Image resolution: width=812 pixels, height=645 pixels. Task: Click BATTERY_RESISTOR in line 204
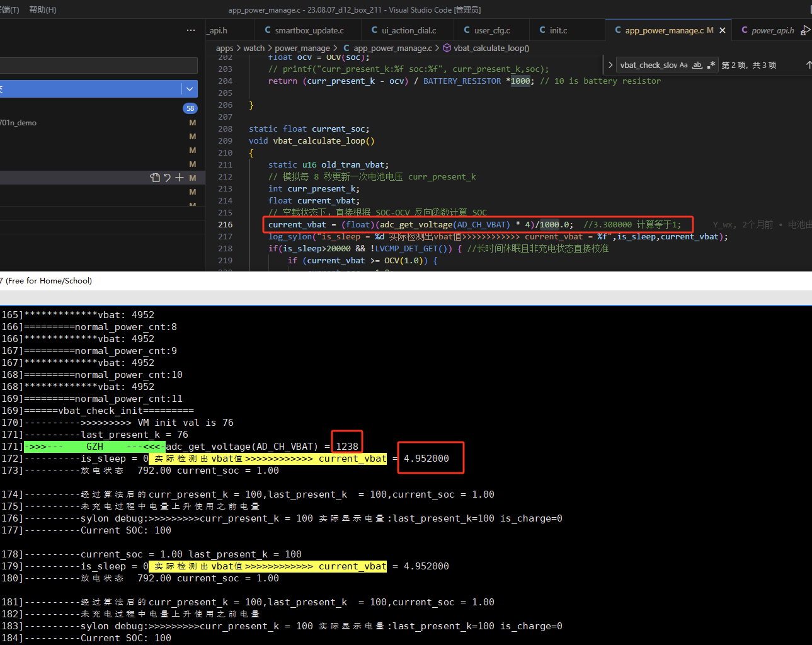tap(462, 81)
